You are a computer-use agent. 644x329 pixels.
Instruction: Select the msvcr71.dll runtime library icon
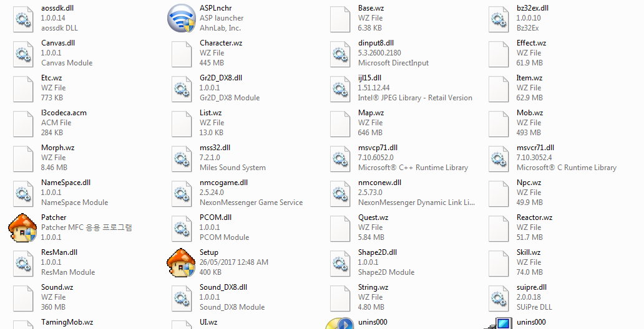coord(499,158)
